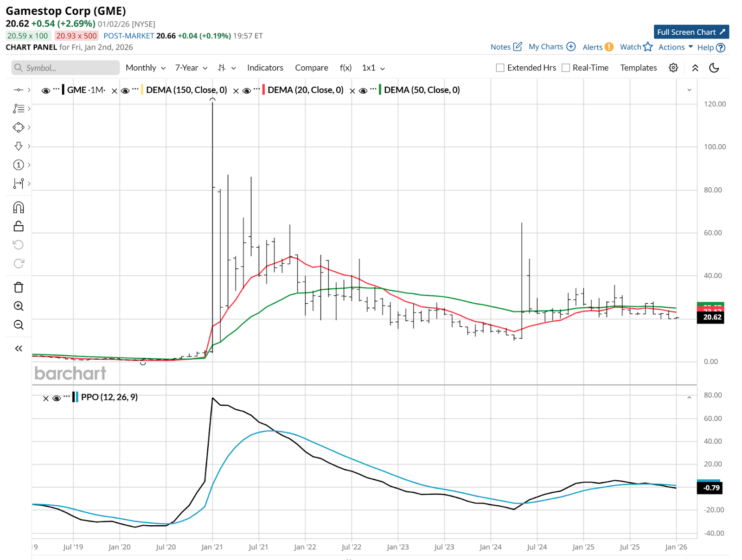Open the Monthly frequency dropdown
The image size is (742, 560).
pyautogui.click(x=146, y=68)
